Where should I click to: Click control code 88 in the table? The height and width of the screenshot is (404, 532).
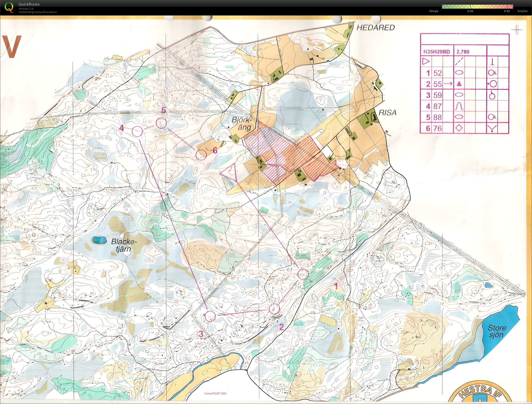pyautogui.click(x=438, y=117)
